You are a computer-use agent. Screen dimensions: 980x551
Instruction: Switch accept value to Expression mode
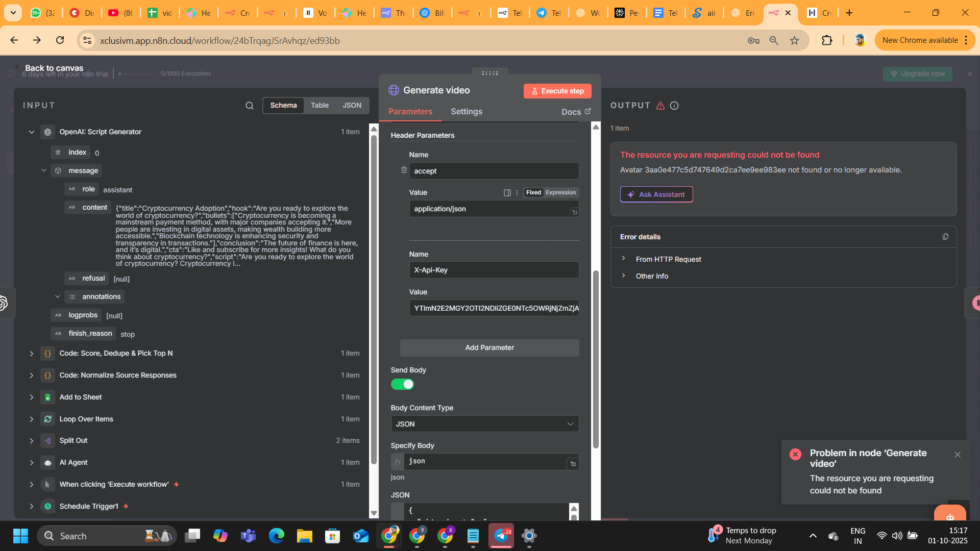coord(560,192)
